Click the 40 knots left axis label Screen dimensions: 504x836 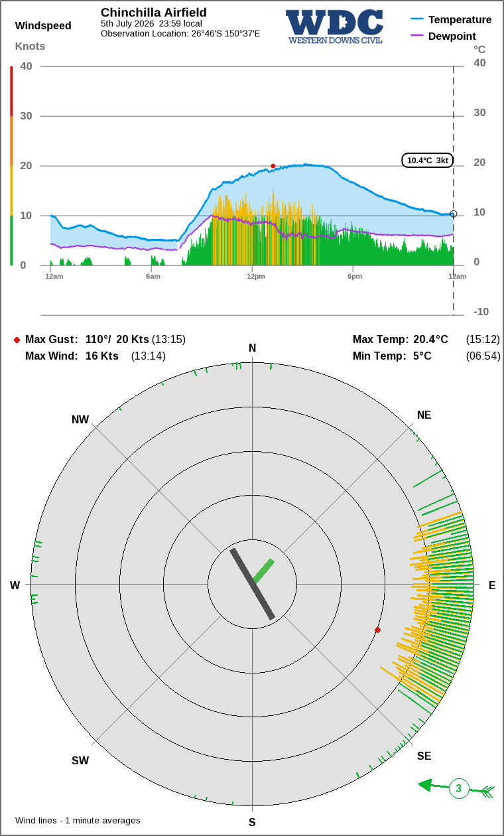27,66
